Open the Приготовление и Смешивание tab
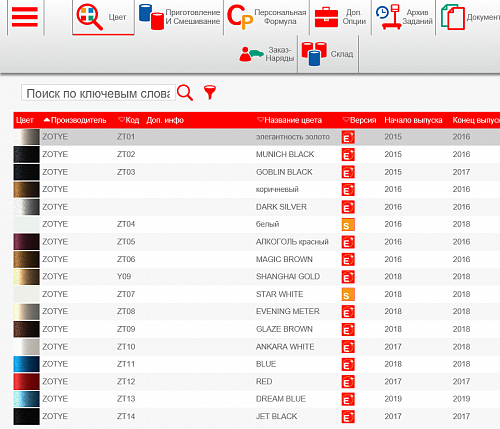 179,17
